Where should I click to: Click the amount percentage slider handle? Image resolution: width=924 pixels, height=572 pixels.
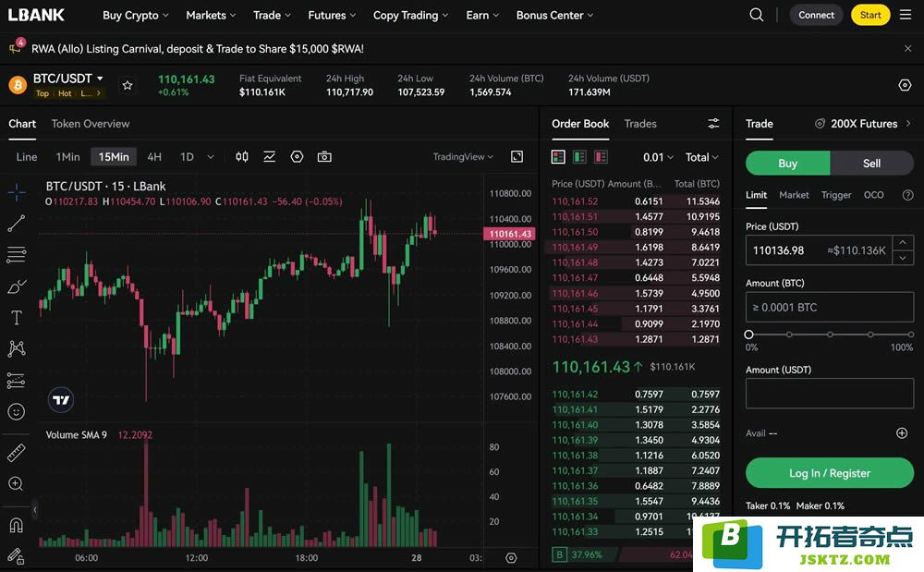click(749, 335)
